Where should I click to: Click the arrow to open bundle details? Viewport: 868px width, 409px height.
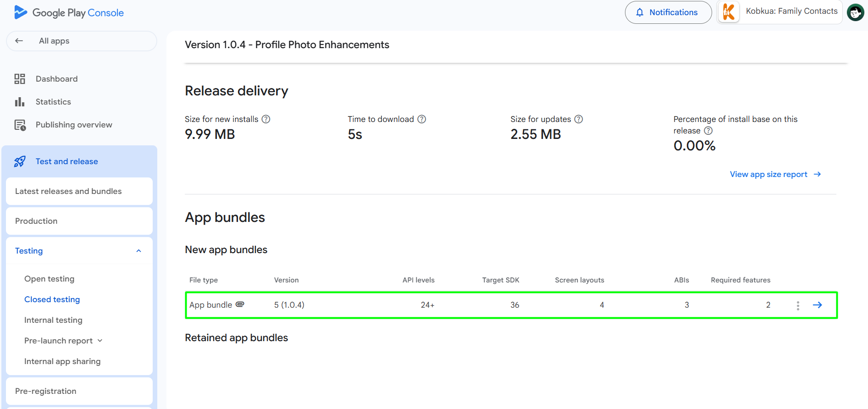point(817,305)
